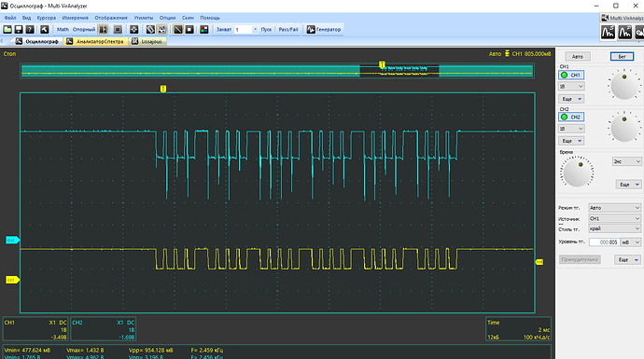644x359 pixels.
Task: Click the Генератор button label
Action: [329, 30]
